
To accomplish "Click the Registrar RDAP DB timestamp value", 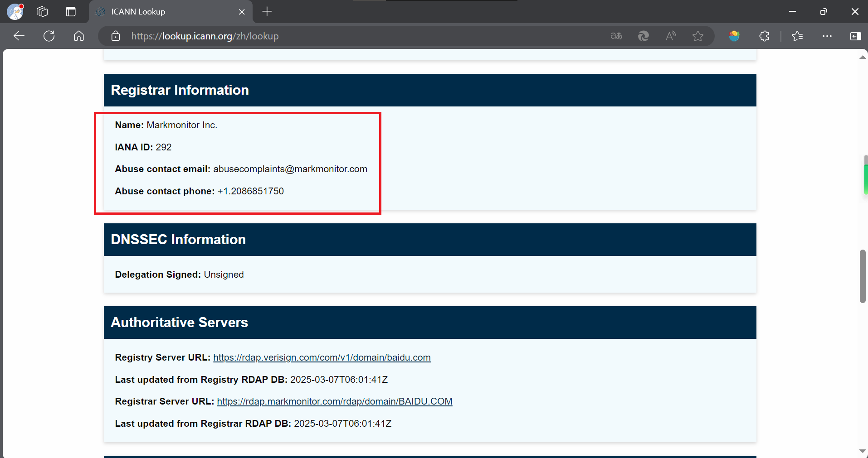I will pyautogui.click(x=343, y=424).
